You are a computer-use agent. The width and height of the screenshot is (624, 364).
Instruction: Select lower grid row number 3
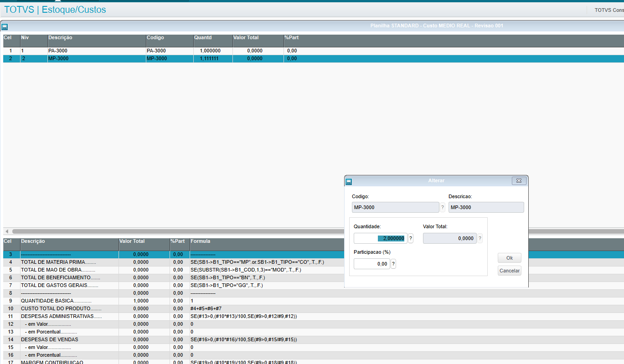pyautogui.click(x=10, y=255)
